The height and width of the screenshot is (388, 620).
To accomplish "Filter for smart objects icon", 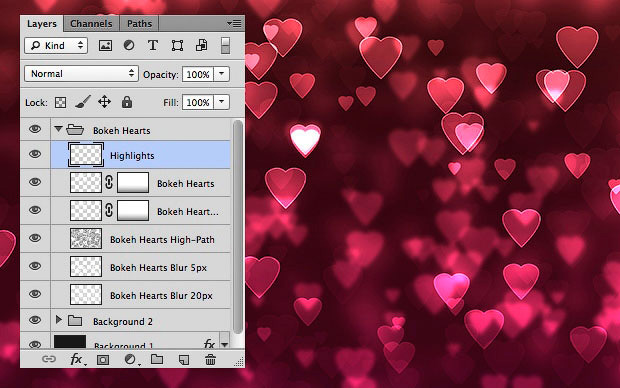I will click(201, 45).
